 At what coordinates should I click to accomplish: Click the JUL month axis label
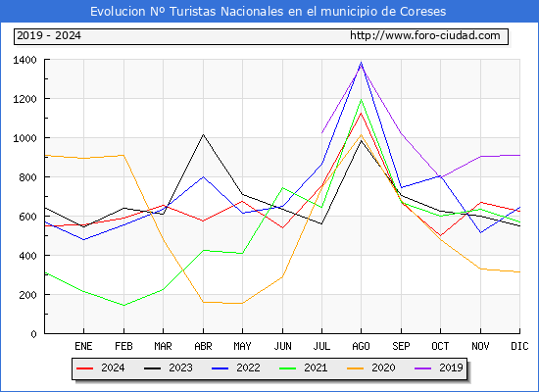(321, 346)
